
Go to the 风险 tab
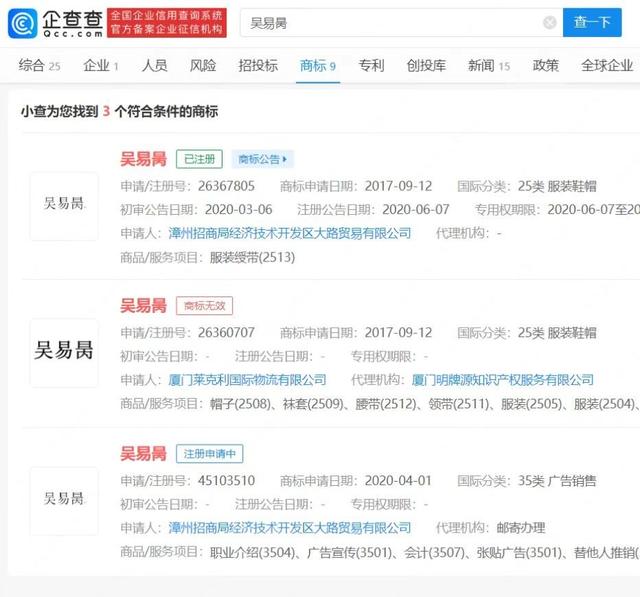point(203,66)
